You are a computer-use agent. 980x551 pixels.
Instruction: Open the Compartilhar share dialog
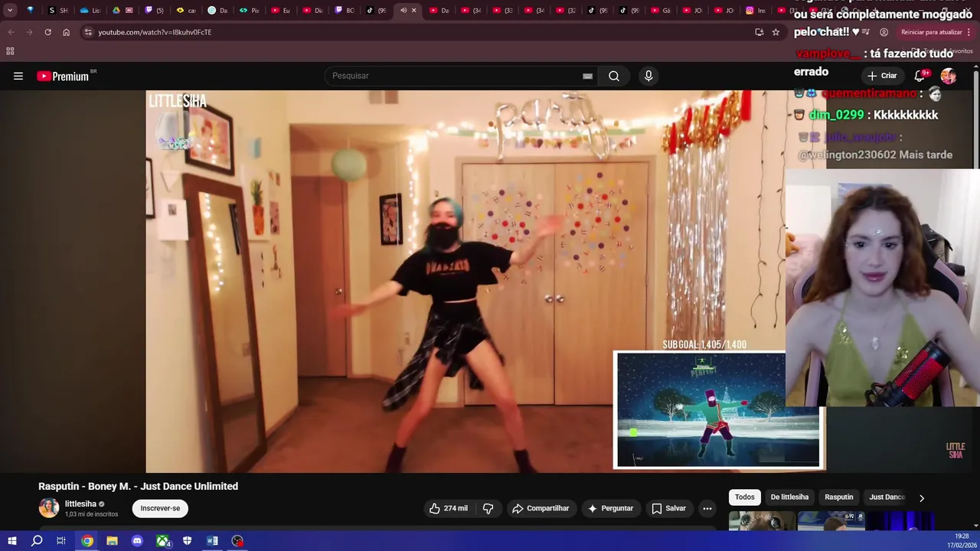click(541, 508)
